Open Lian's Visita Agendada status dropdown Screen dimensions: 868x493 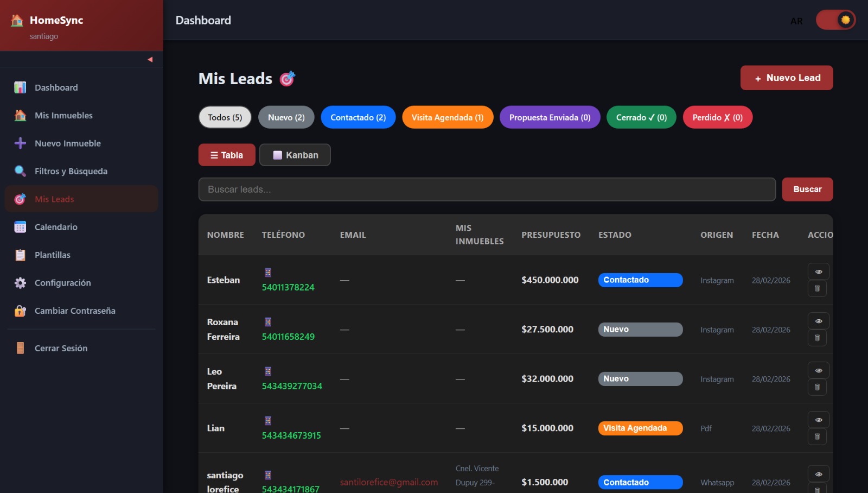(x=640, y=428)
